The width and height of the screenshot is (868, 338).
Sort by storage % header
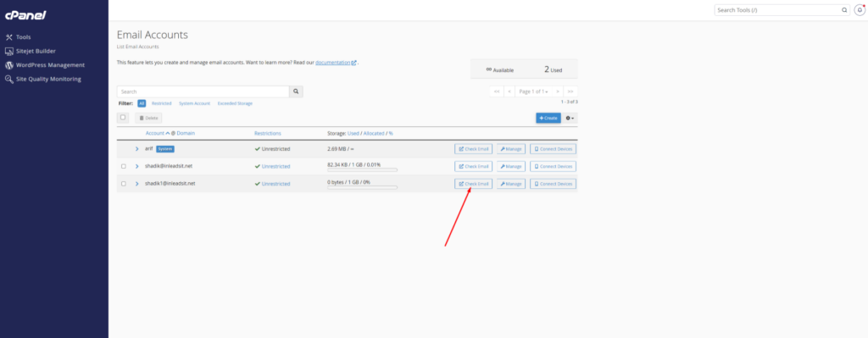(391, 133)
